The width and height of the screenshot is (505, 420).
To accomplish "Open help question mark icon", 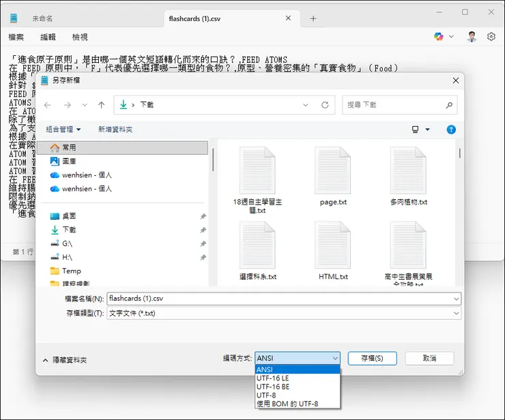I will click(451, 130).
